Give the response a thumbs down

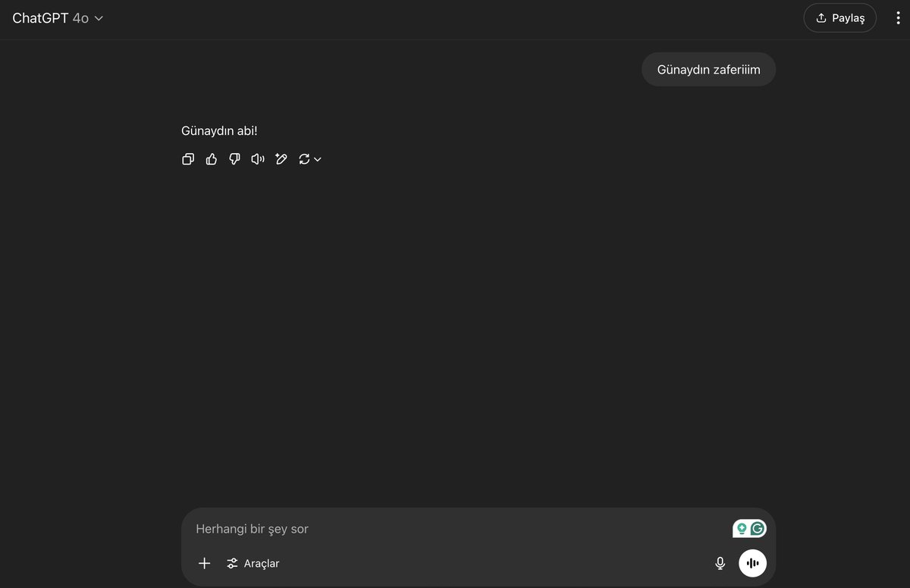click(x=234, y=159)
